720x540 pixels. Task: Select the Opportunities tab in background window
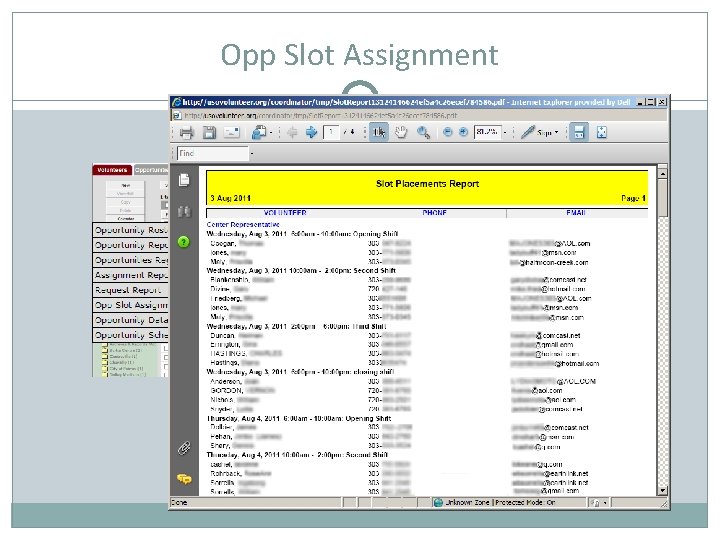coord(152,170)
